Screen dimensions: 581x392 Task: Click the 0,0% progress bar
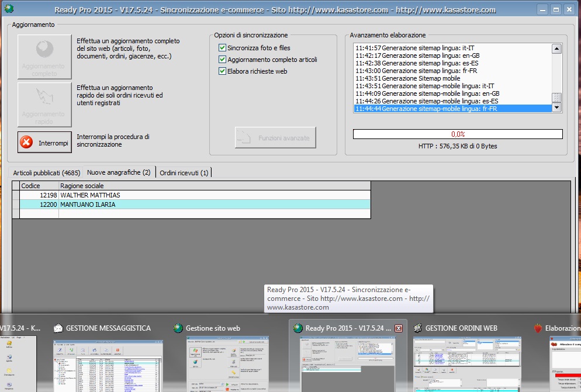click(458, 134)
